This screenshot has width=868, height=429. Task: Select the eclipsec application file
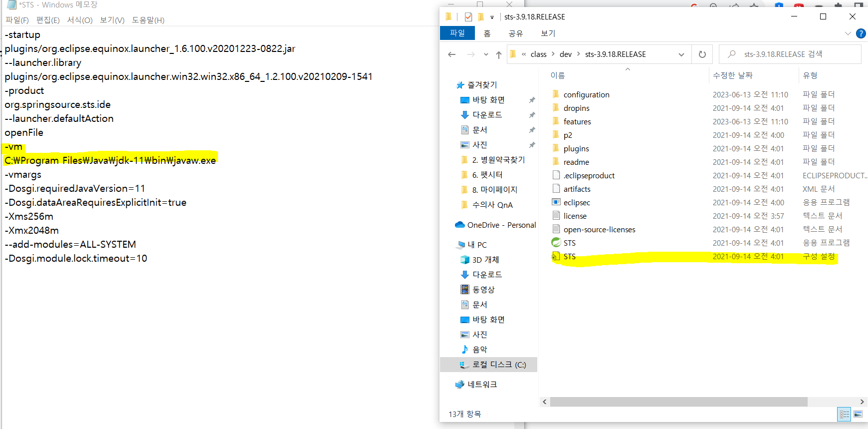click(x=577, y=203)
